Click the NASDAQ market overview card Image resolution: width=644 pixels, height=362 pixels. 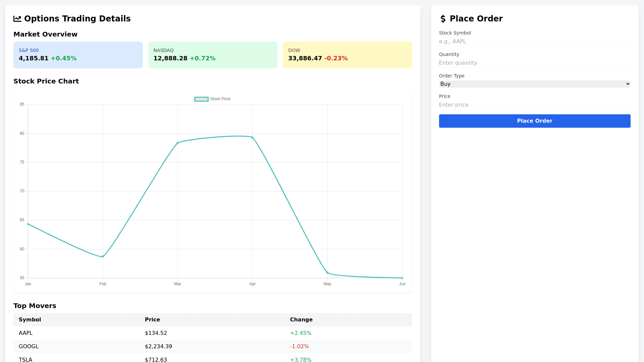pos(213,55)
